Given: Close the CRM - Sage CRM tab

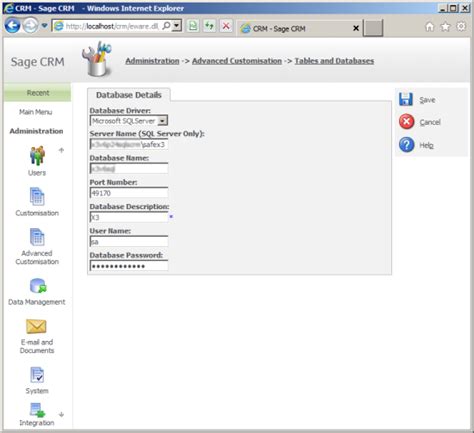Looking at the screenshot, I should [356, 28].
